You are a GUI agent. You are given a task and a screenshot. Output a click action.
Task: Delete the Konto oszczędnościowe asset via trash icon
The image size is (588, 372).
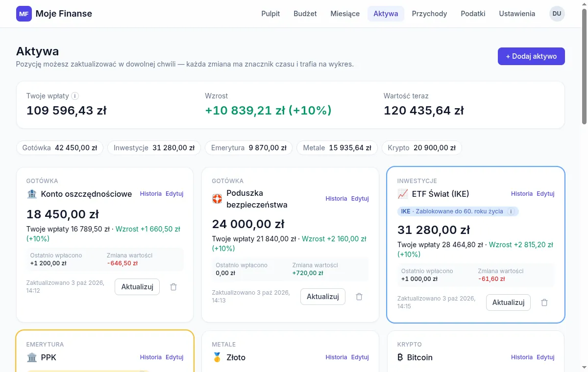coord(173,287)
